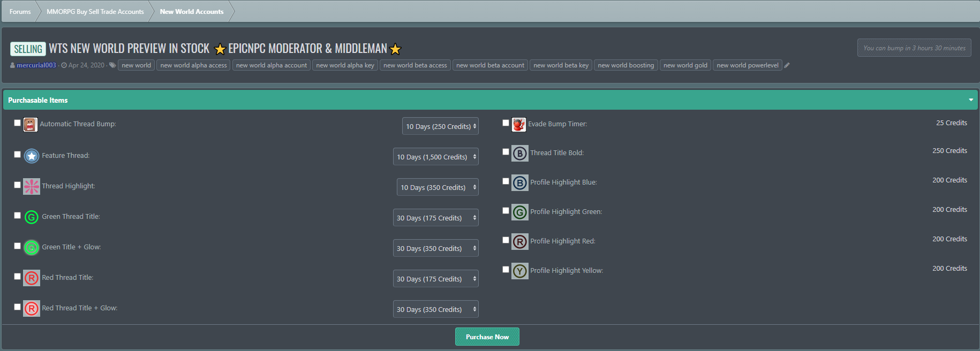Click the Purchase Now button
Viewport: 980px width, 351px height.
pos(487,337)
